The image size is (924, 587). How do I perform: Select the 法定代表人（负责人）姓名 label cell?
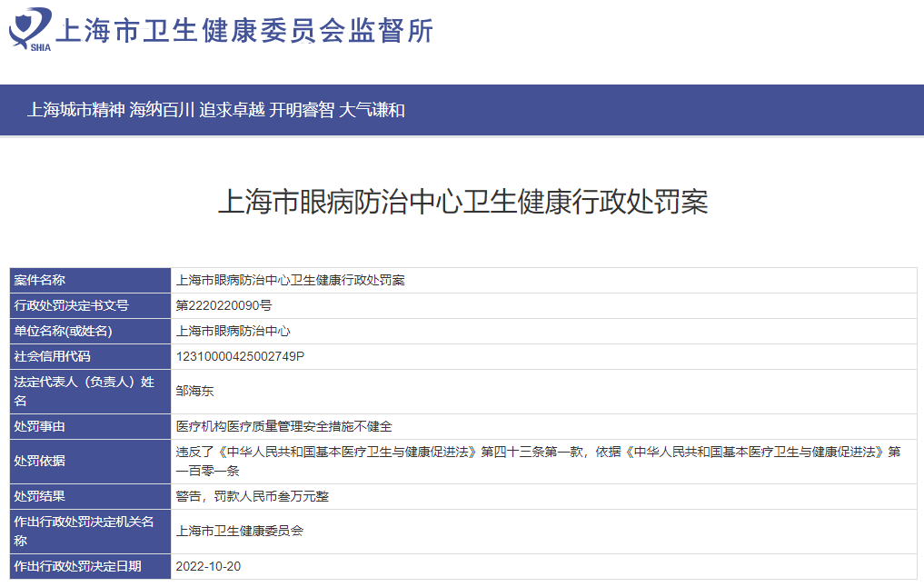pos(90,392)
